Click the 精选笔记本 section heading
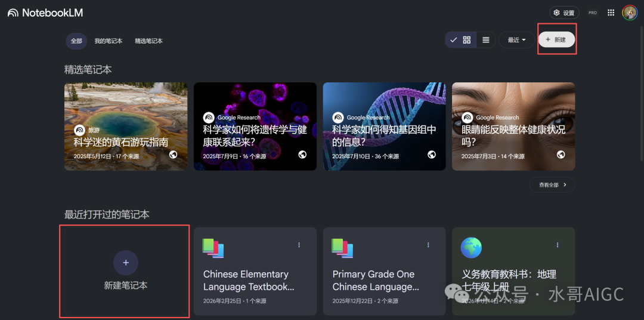The height and width of the screenshot is (320, 644). pos(88,69)
